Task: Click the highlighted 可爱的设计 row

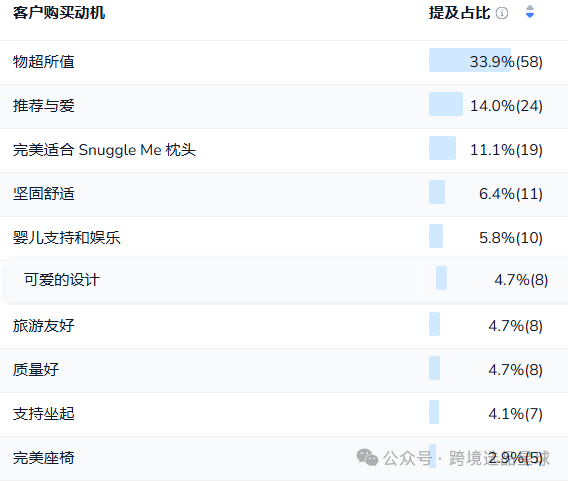Action: pos(287,280)
